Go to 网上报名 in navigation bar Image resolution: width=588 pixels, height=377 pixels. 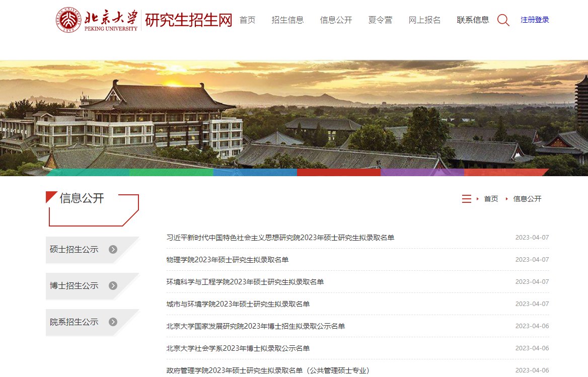(x=424, y=20)
